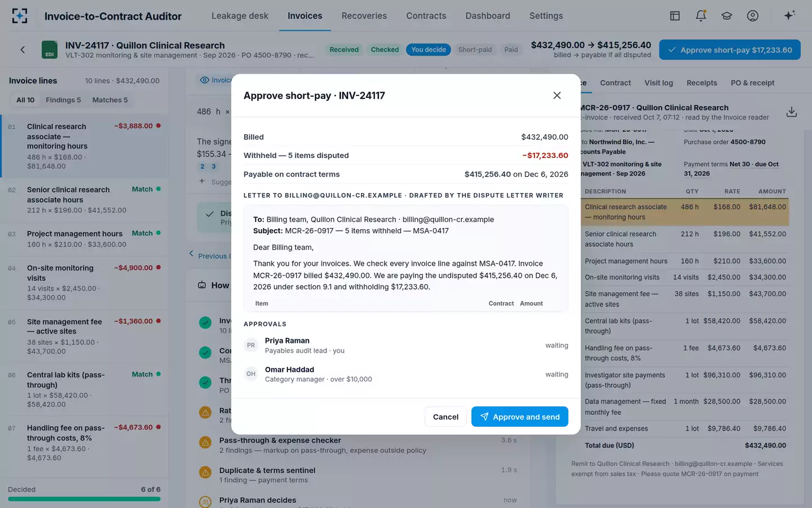Image resolution: width=812 pixels, height=508 pixels.
Task: Select line 05 Site management fee
Action: [85, 336]
